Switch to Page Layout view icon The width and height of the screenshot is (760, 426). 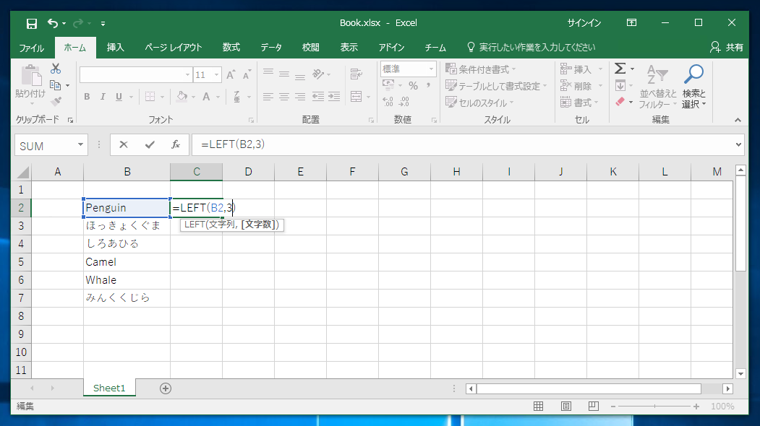pyautogui.click(x=566, y=406)
